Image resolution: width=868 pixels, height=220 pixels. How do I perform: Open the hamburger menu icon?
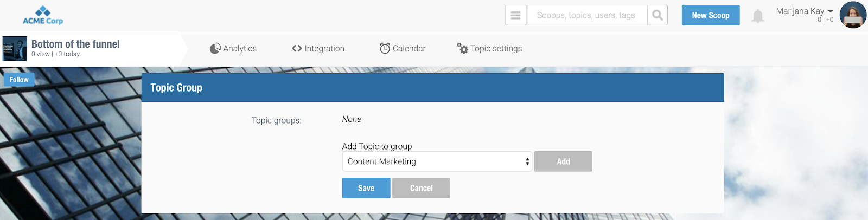(x=516, y=15)
